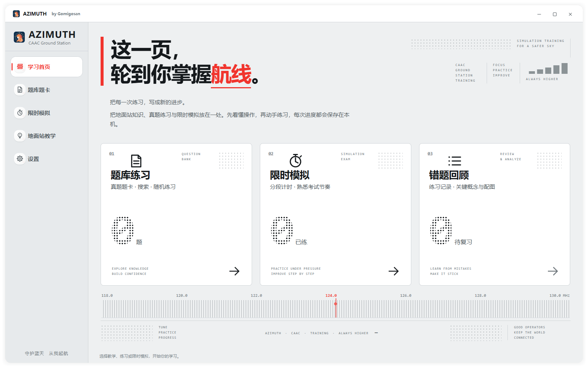Click the ALWAYS HIGHER bar chart graphic
Image resolution: width=588 pixels, height=368 pixels.
coord(548,69)
